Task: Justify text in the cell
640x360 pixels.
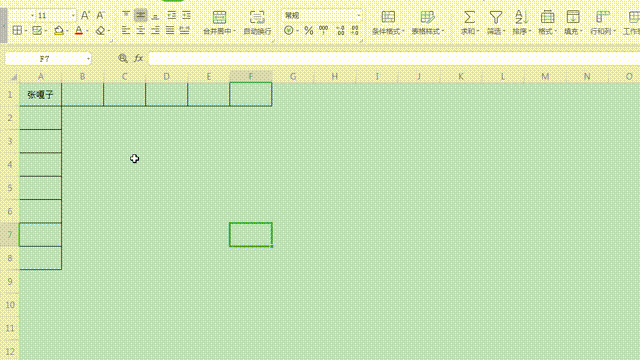Action: pyautogui.click(x=170, y=30)
